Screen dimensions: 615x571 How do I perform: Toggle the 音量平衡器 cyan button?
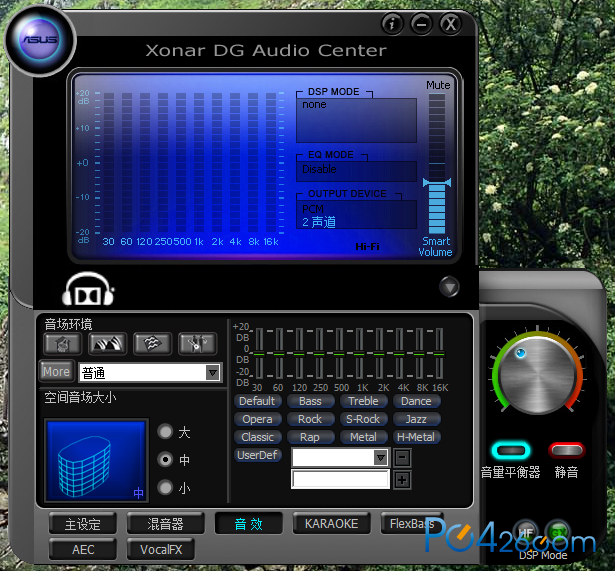pyautogui.click(x=511, y=450)
